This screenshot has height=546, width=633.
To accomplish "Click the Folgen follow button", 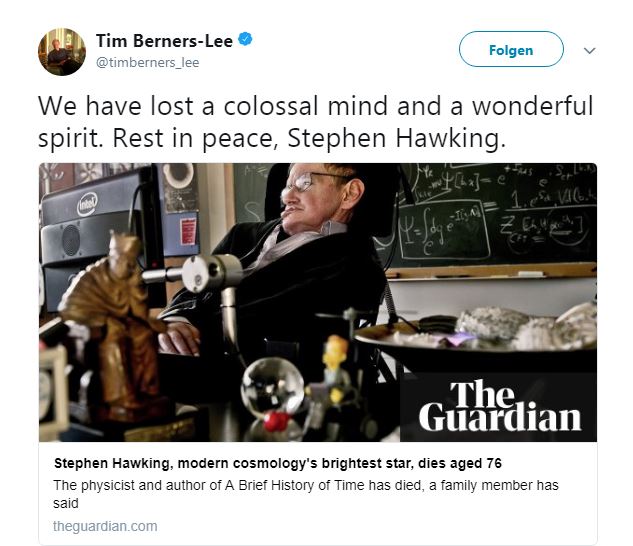I will point(511,49).
